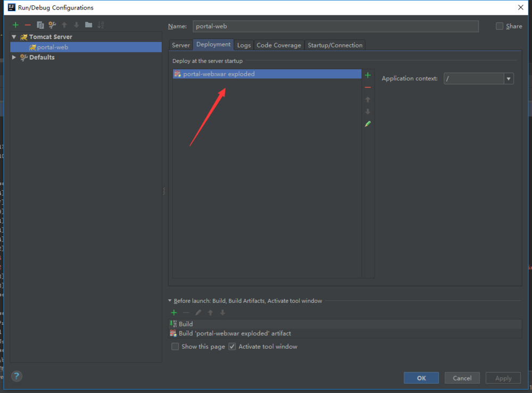This screenshot has height=393, width=532.
Task: Open the Logs tab
Action: pyautogui.click(x=244, y=45)
